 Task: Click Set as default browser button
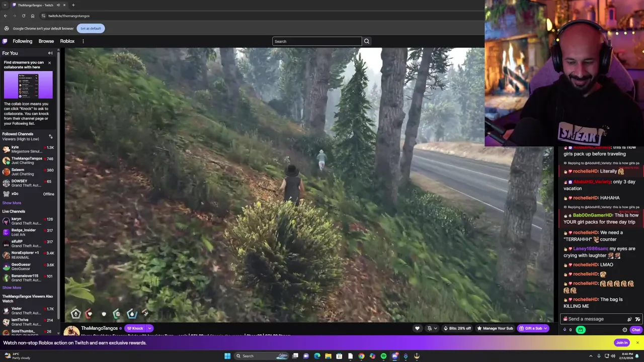click(91, 28)
